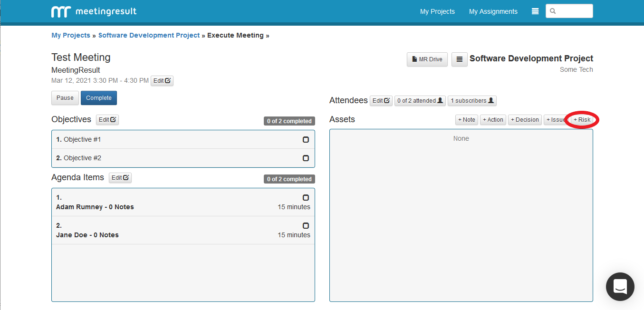Click the meetingresult logo

(x=94, y=11)
